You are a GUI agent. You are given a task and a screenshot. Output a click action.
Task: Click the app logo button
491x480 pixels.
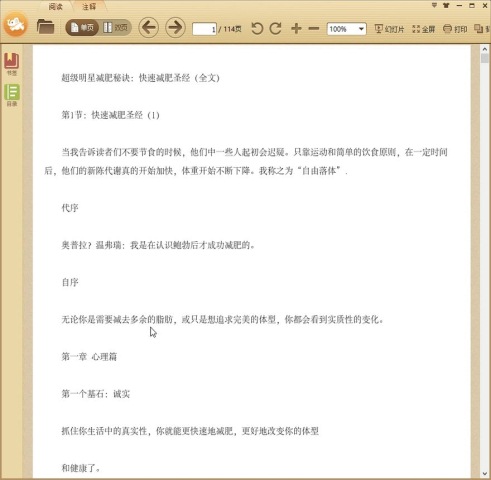pos(15,24)
